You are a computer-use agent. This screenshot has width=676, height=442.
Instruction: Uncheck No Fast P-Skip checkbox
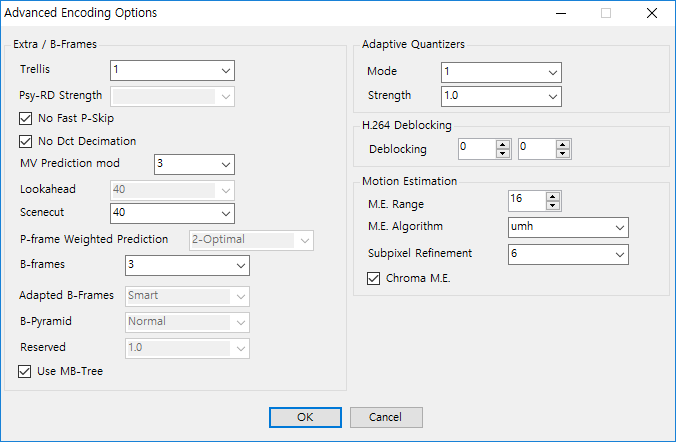tap(25, 118)
